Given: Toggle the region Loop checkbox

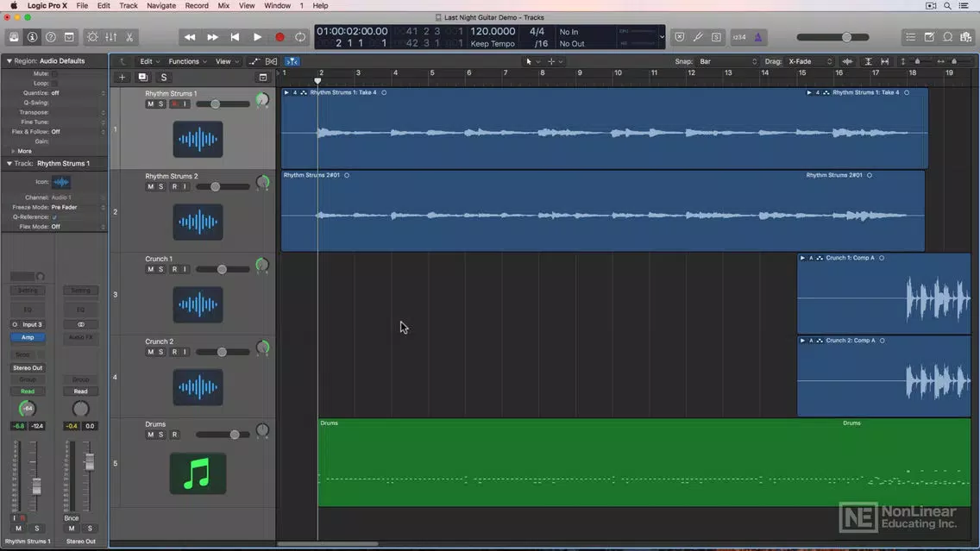Looking at the screenshot, I should 54,83.
